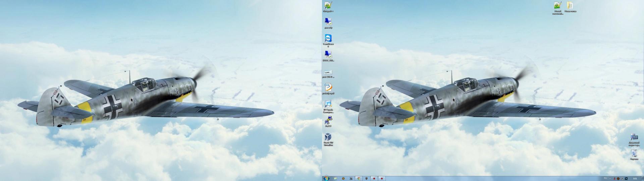The width and height of the screenshot is (644, 181).
Task: Open the new text document icon top right
Action: [557, 8]
